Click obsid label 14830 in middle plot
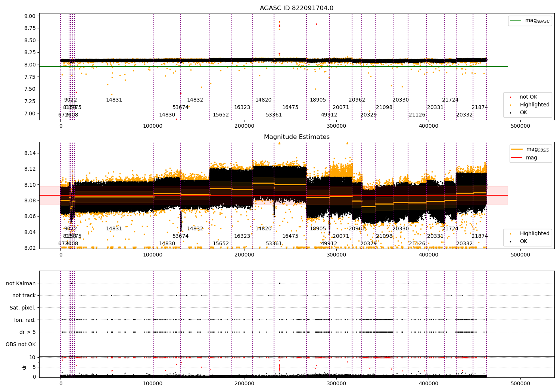The width and height of the screenshot is (560, 392). click(x=167, y=244)
